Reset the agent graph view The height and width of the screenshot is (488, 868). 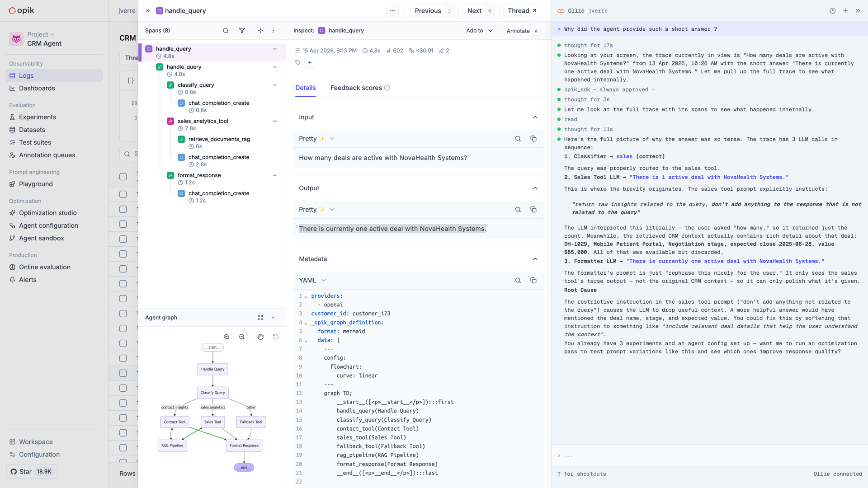coord(276,337)
